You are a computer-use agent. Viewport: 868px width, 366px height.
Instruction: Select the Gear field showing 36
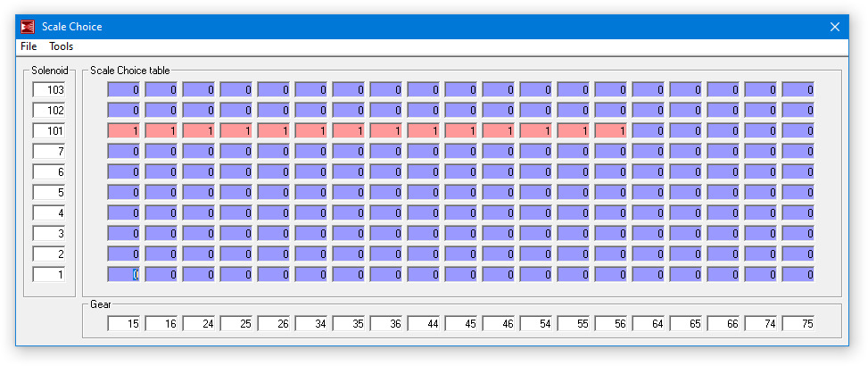coord(386,324)
